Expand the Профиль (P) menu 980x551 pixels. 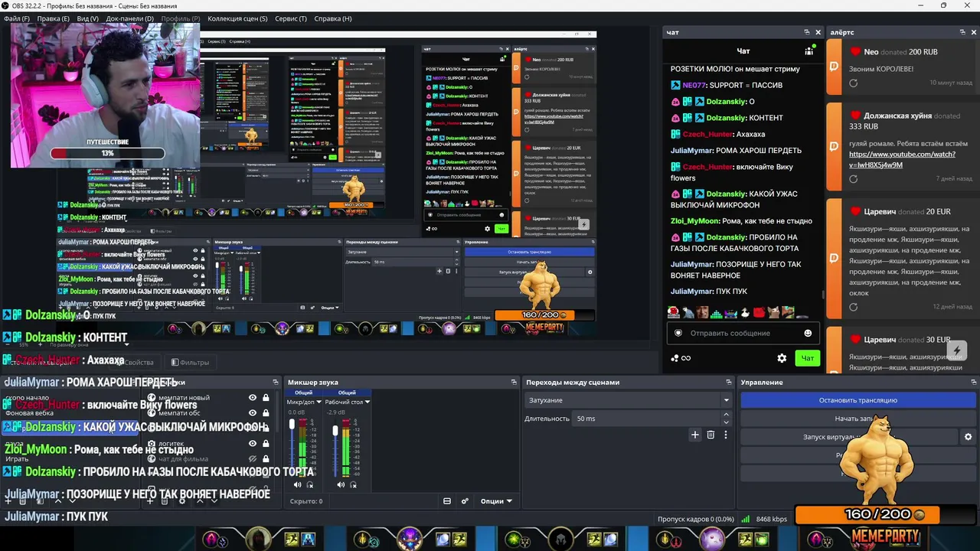click(181, 18)
